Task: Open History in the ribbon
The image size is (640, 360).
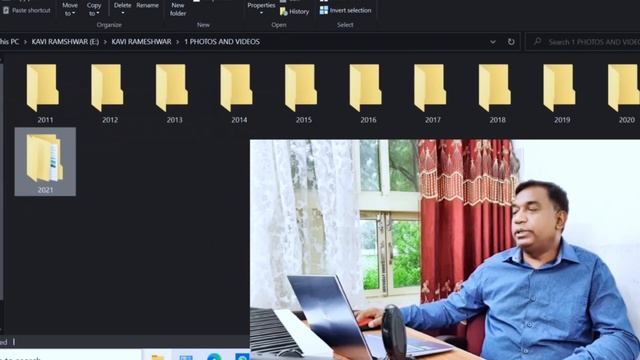Action: [294, 12]
